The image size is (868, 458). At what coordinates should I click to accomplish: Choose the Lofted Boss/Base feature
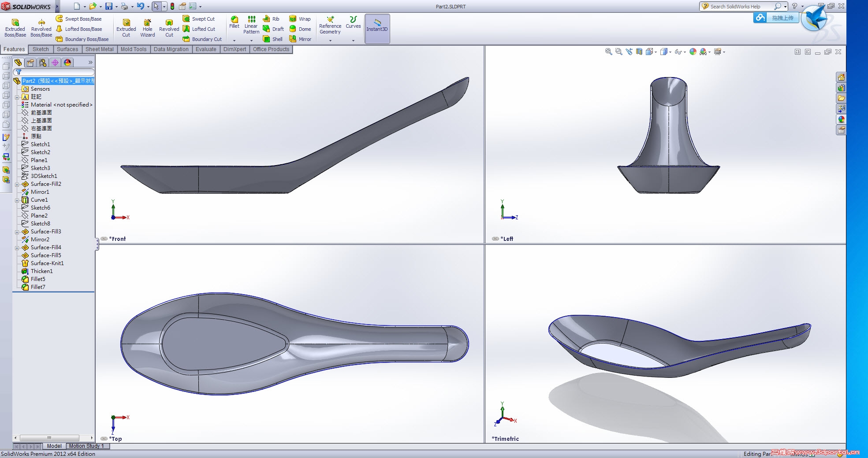click(79, 29)
